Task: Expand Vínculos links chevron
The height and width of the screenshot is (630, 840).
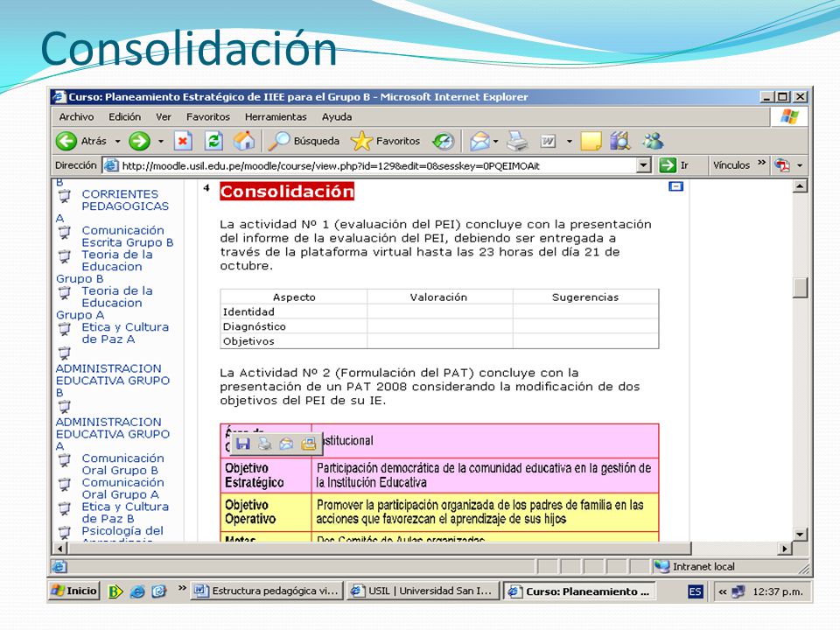Action: 761,164
